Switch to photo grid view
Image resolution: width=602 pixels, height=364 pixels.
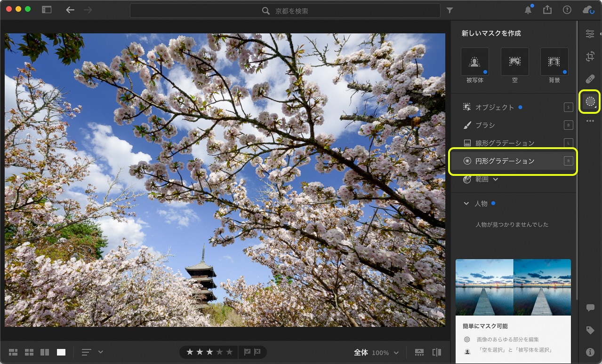(13, 352)
